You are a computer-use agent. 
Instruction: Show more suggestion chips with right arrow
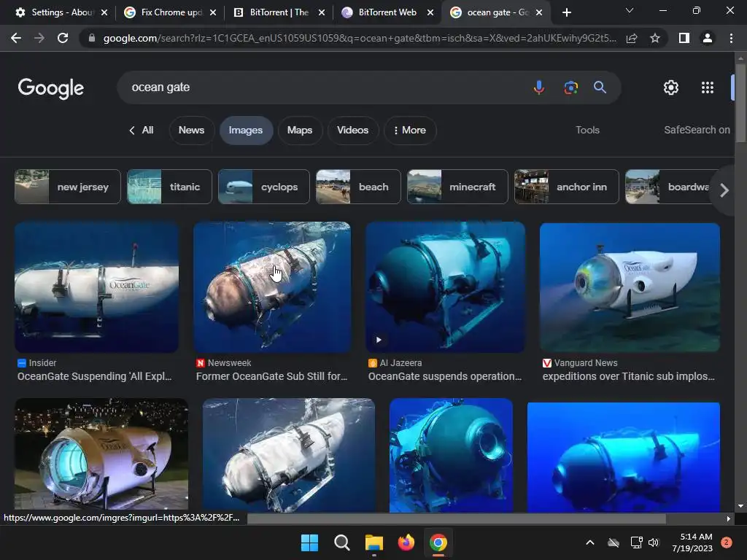pyautogui.click(x=724, y=190)
